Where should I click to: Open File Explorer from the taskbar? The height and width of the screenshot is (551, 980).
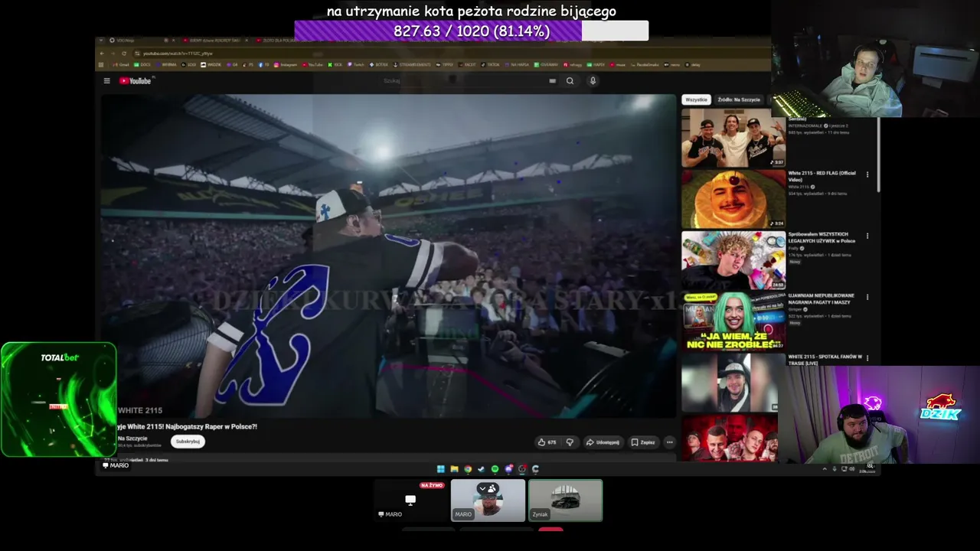(x=454, y=469)
